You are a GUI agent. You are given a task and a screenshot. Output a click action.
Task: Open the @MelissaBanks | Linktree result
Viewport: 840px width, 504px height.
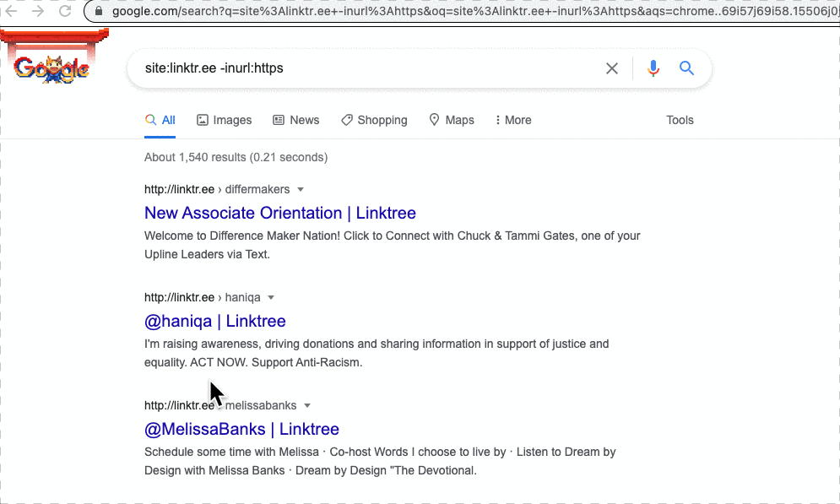(x=241, y=430)
